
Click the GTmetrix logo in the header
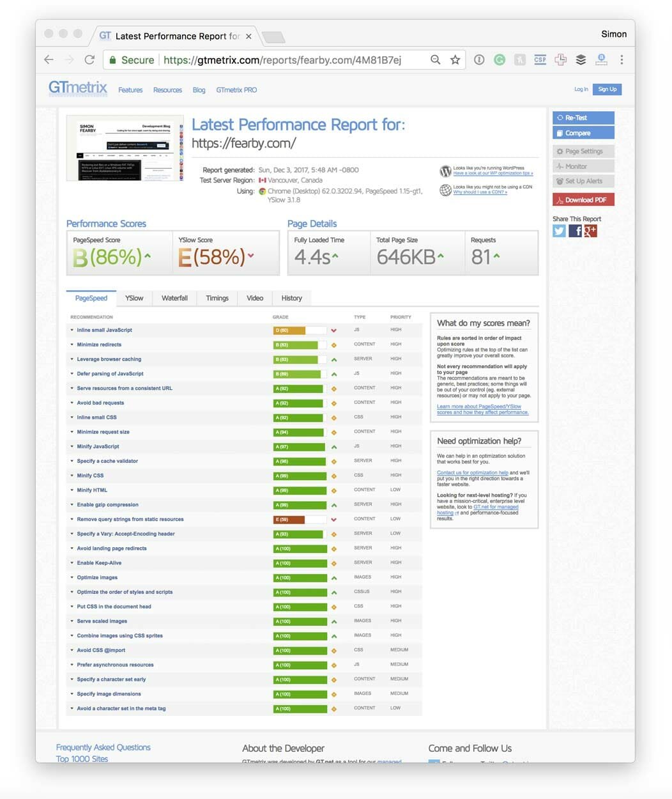point(77,88)
